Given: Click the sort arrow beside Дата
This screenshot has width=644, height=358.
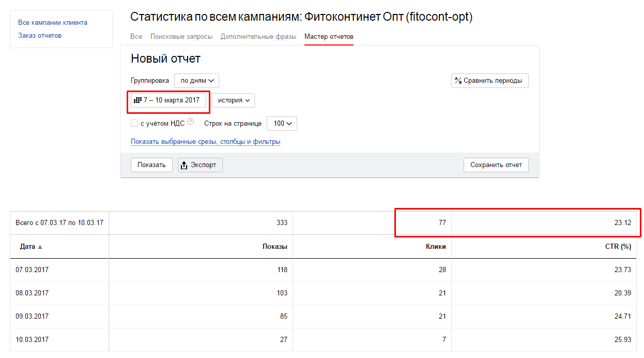Looking at the screenshot, I should [x=40, y=247].
